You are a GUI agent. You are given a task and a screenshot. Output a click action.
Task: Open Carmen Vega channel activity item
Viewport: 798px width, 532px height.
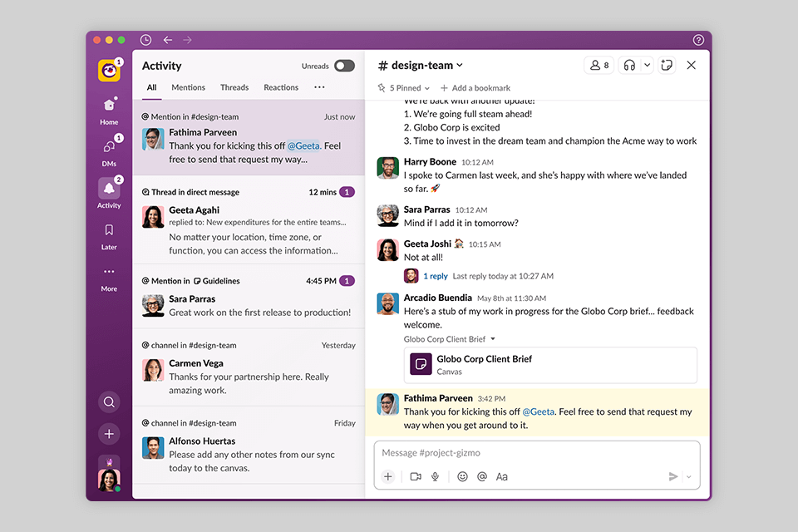[x=249, y=367]
